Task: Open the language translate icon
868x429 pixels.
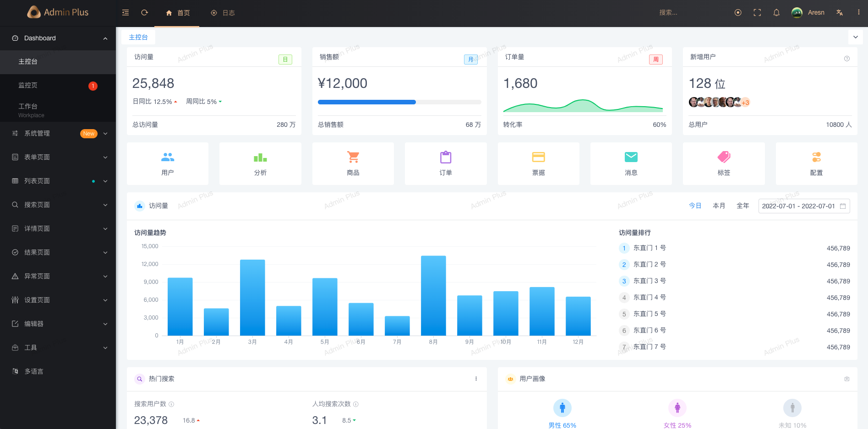Action: (x=840, y=13)
